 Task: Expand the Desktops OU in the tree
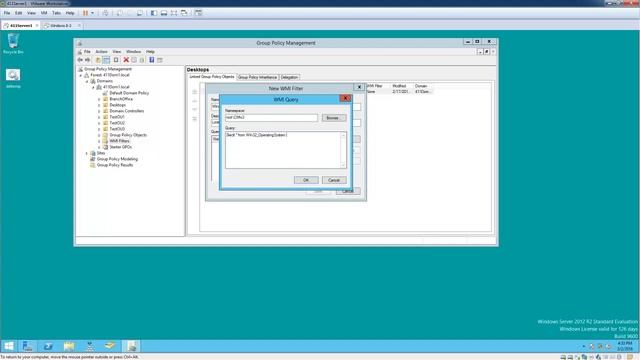(99, 105)
